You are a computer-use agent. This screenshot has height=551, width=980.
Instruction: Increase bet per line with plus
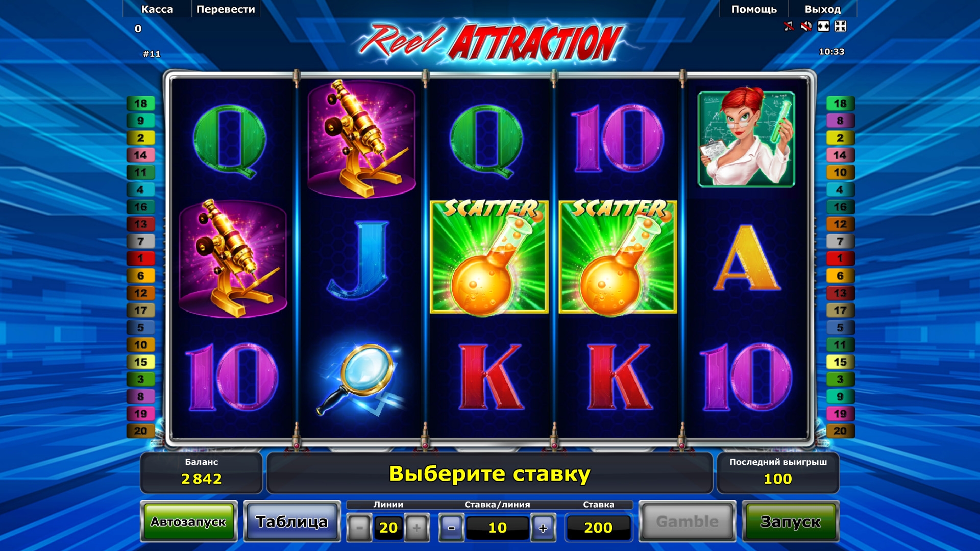(x=543, y=528)
